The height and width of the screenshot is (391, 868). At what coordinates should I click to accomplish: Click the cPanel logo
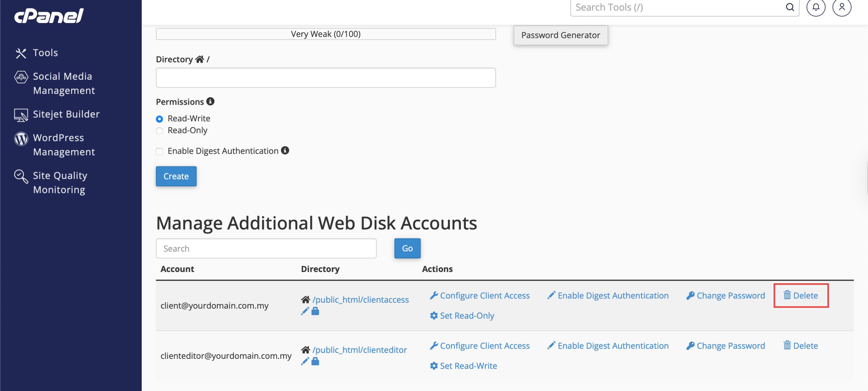pos(49,16)
